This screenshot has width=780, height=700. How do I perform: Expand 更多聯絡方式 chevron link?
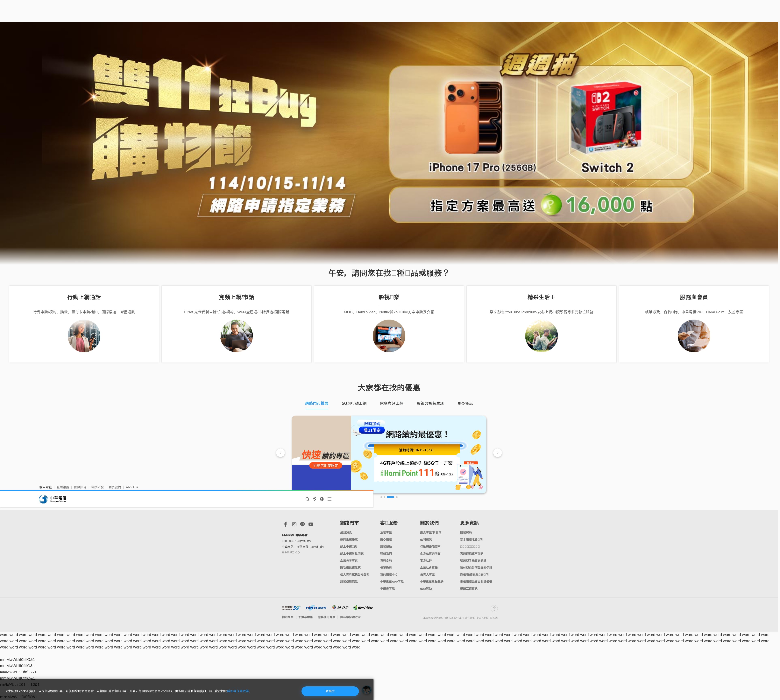click(x=291, y=552)
